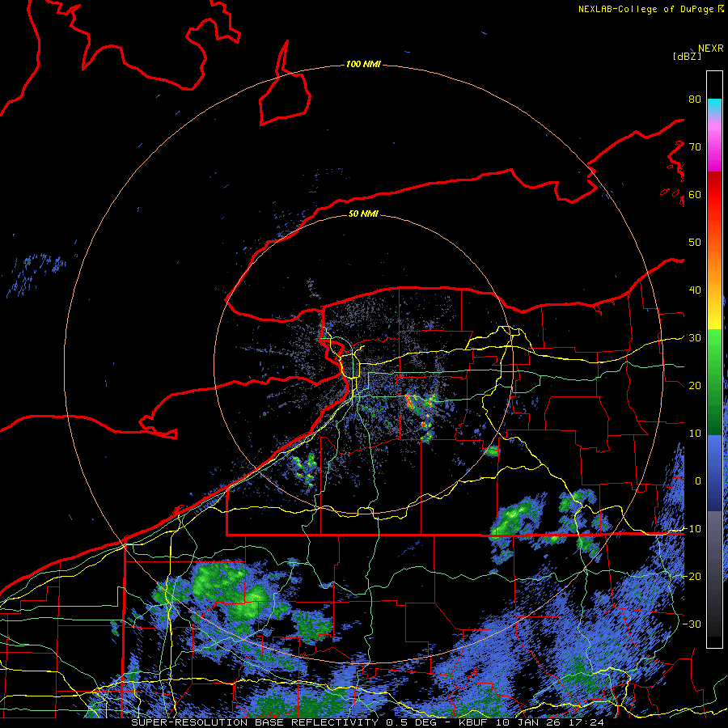Click the 70 value on the dBZ scale
Viewport: 728px width, 728px height.
tap(695, 146)
